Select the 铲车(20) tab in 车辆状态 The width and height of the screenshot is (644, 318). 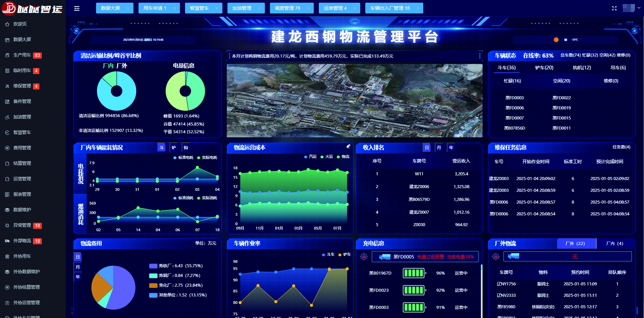click(544, 68)
